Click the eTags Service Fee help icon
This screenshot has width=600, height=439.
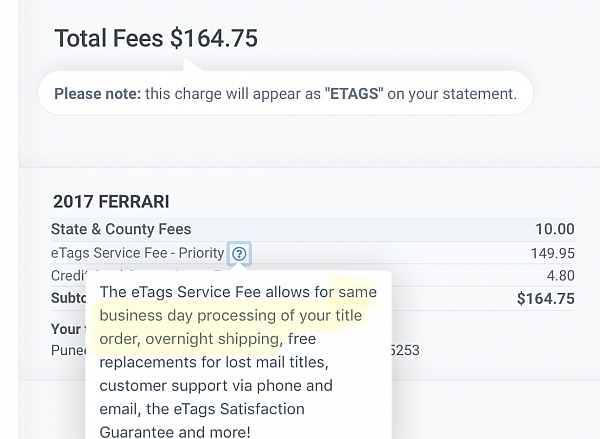238,254
